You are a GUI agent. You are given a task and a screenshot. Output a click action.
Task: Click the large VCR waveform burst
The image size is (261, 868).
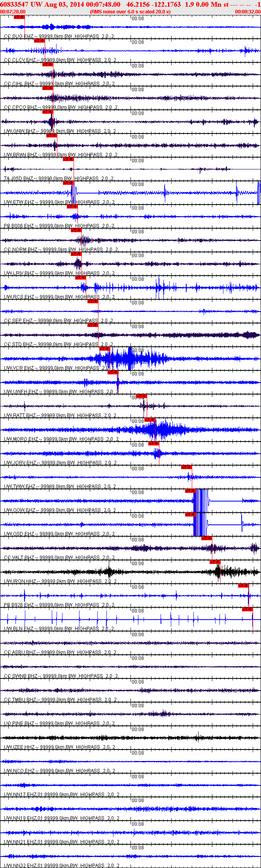click(130, 359)
